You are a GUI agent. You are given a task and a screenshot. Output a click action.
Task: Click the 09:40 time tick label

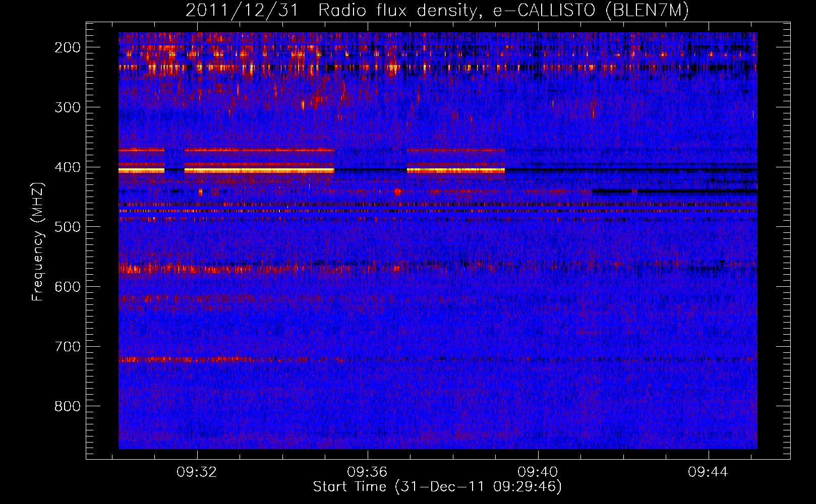tap(538, 472)
